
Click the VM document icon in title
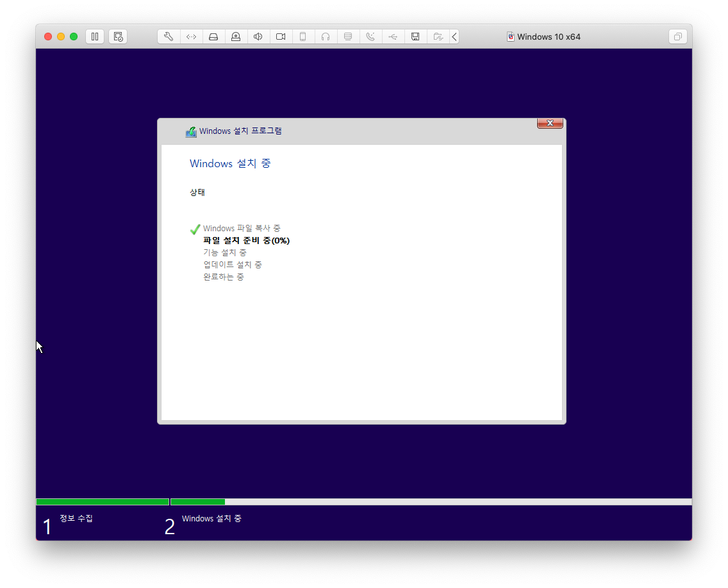point(510,37)
